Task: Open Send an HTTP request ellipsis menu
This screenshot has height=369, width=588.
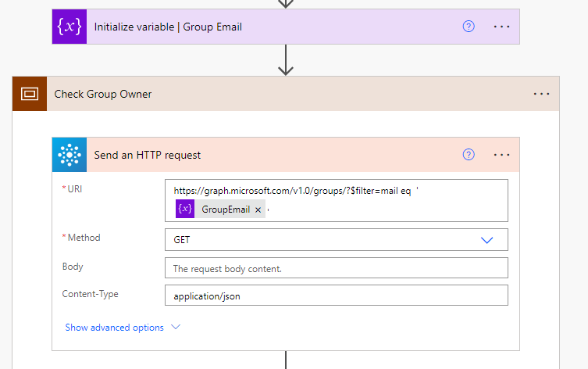Action: coord(501,155)
